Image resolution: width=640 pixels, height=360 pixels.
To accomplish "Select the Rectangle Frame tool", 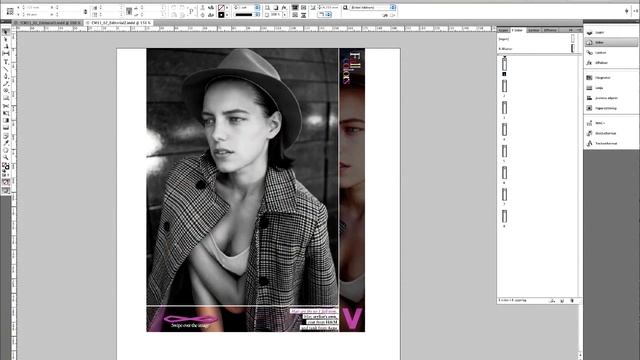I will 6,91.
